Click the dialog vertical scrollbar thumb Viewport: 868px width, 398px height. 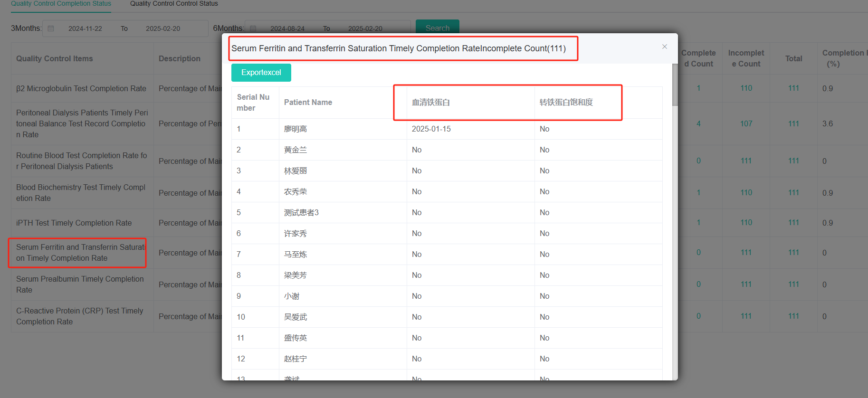coord(675,85)
